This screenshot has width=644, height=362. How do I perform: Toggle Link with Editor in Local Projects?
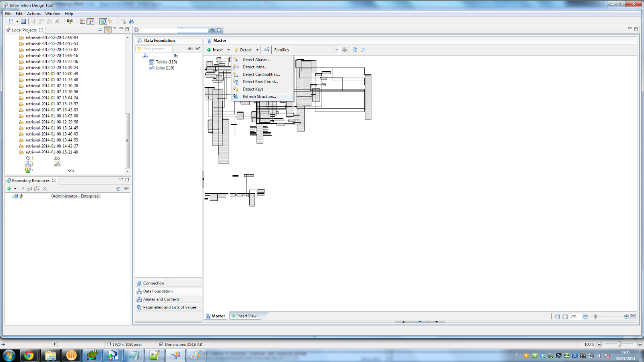coord(107,30)
